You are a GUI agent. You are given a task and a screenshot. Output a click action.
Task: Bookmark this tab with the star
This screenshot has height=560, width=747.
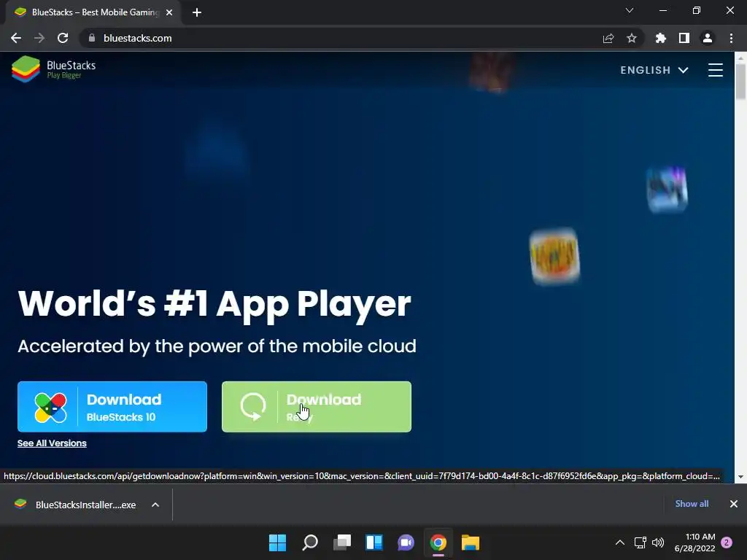click(x=632, y=38)
